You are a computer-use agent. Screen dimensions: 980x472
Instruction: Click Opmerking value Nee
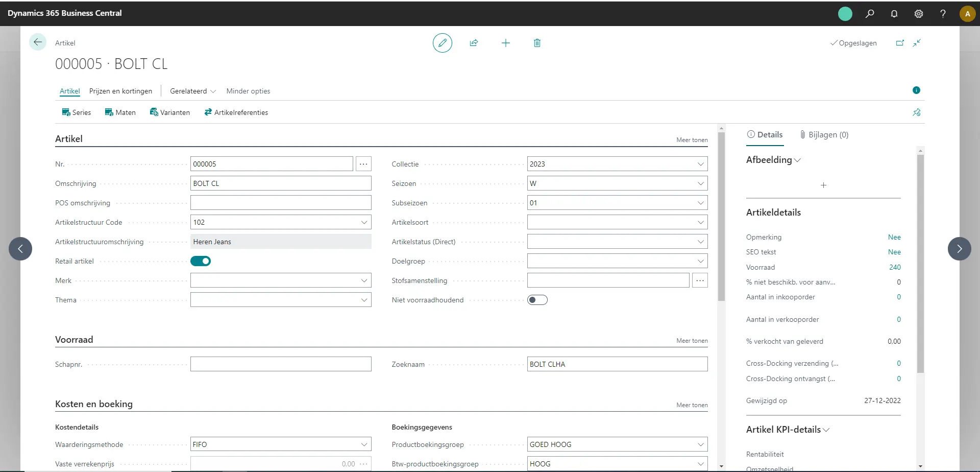pyautogui.click(x=894, y=237)
